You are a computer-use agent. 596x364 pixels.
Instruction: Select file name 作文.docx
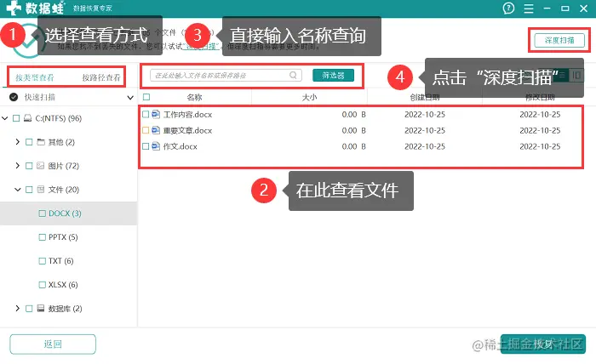pos(181,146)
